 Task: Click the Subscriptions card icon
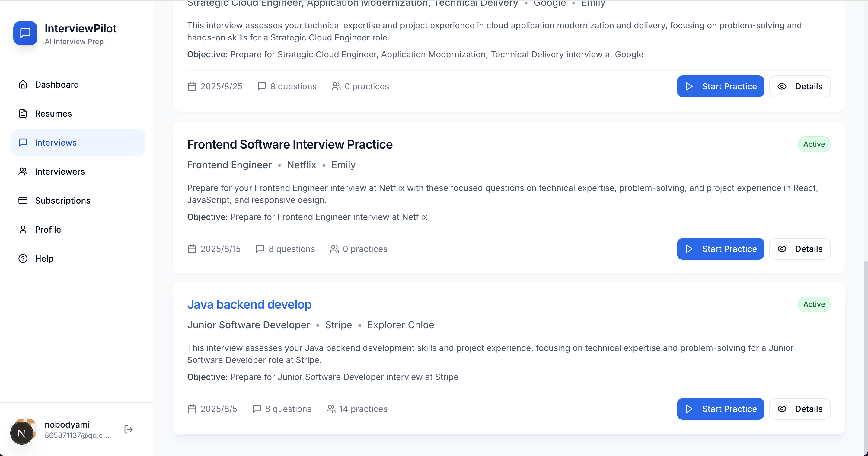23,201
